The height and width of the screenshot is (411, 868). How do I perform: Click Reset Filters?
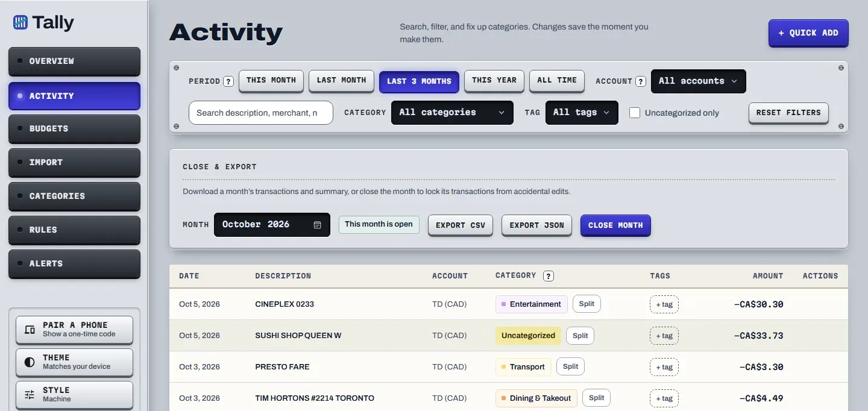tap(788, 113)
